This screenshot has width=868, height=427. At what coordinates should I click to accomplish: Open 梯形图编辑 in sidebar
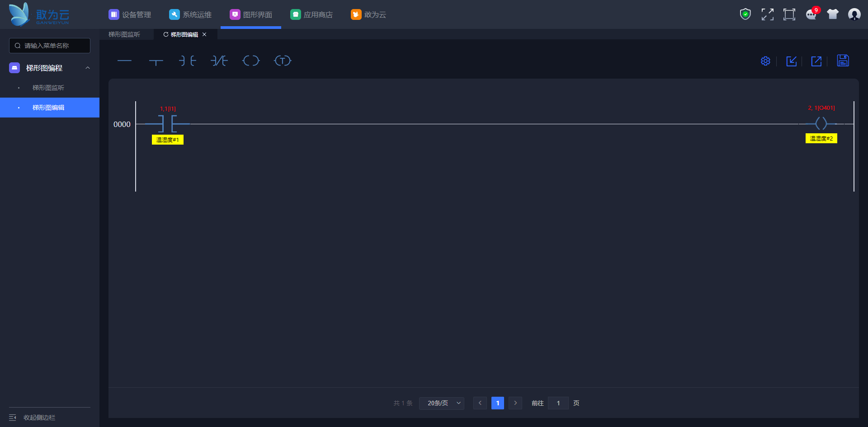click(50, 108)
